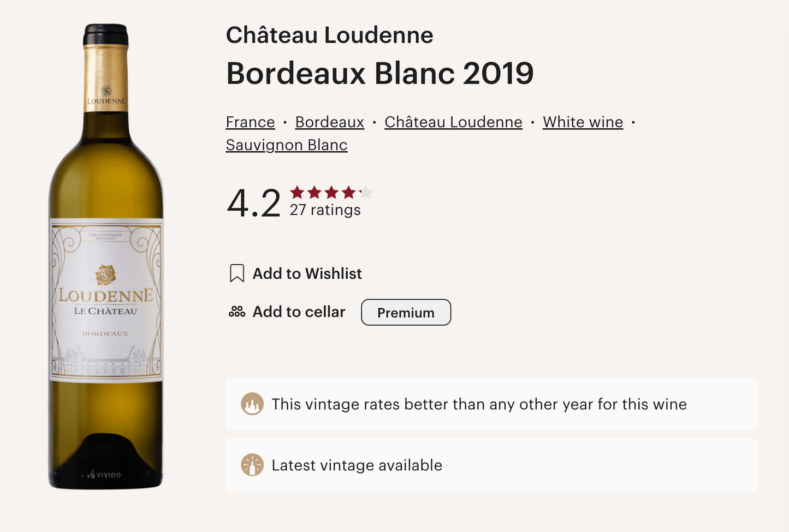This screenshot has width=789, height=532.
Task: Click the "Latest vintage available" banner text
Action: [x=357, y=465]
